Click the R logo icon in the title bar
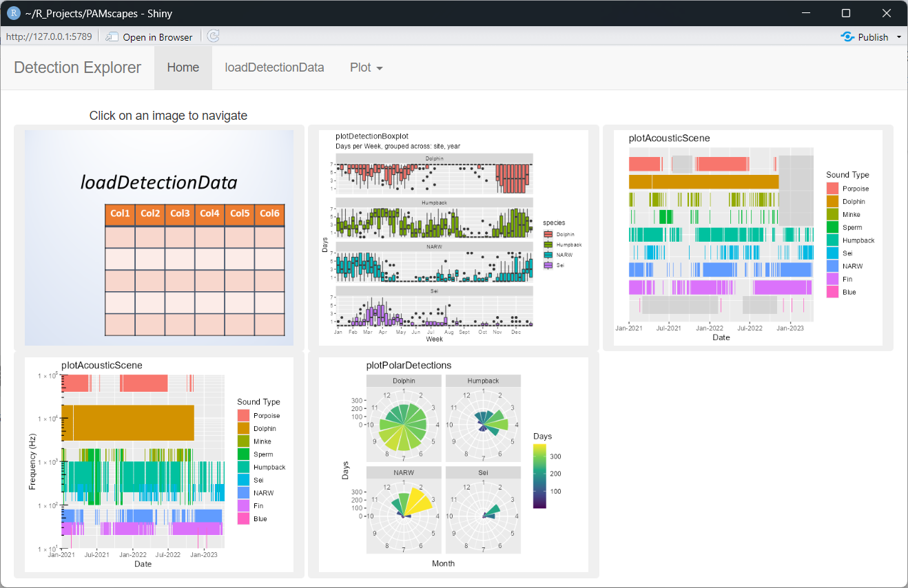Image resolution: width=908 pixels, height=588 pixels. click(x=13, y=13)
